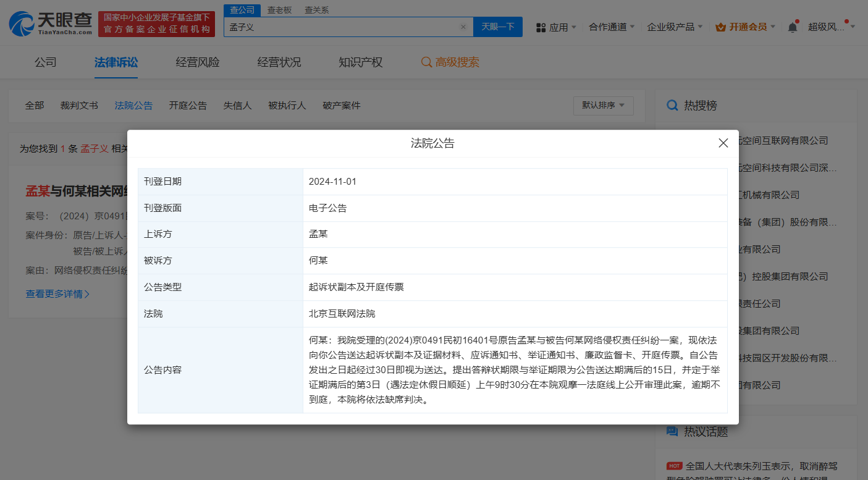Switch to the 知识产权 tab

[x=361, y=62]
